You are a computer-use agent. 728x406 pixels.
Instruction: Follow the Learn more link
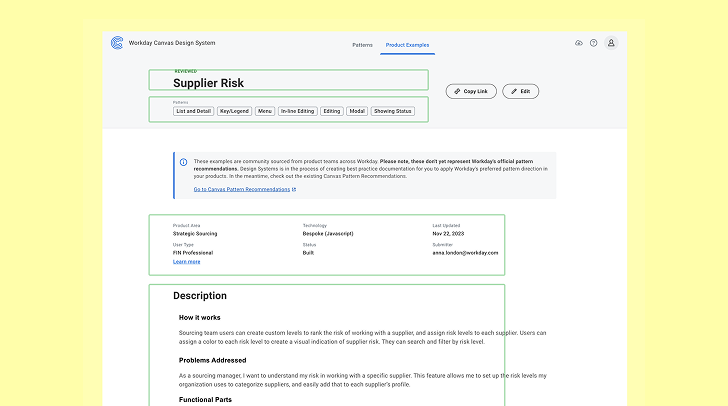pos(186,262)
